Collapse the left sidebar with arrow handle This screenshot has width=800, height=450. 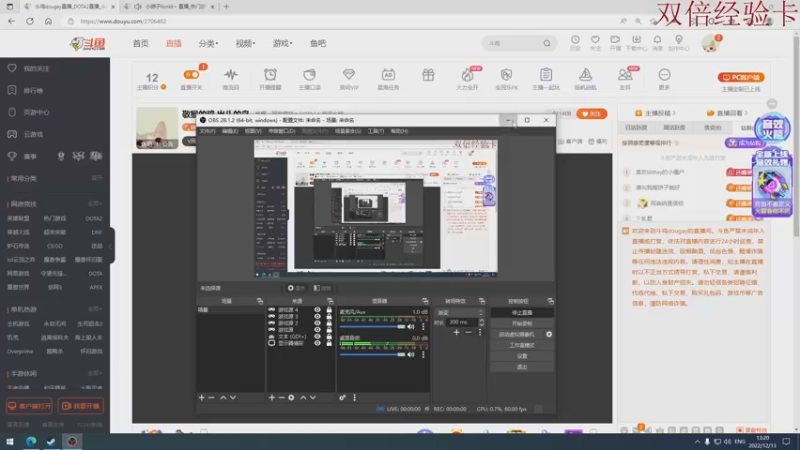click(x=111, y=246)
